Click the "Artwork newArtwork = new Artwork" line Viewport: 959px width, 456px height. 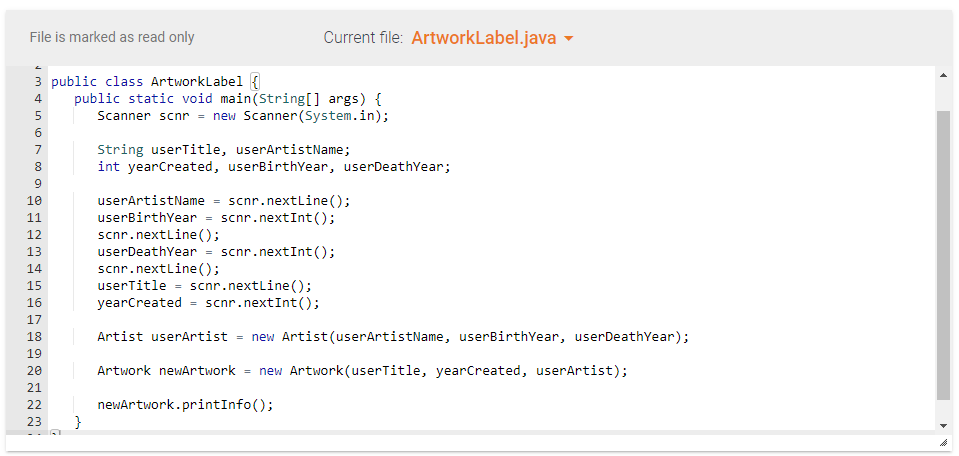(x=363, y=371)
